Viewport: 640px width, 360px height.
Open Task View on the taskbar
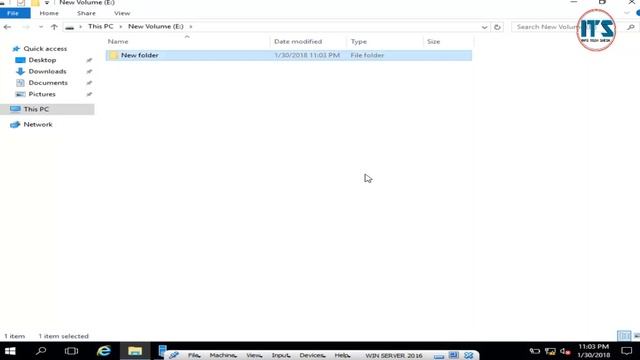pos(71,351)
